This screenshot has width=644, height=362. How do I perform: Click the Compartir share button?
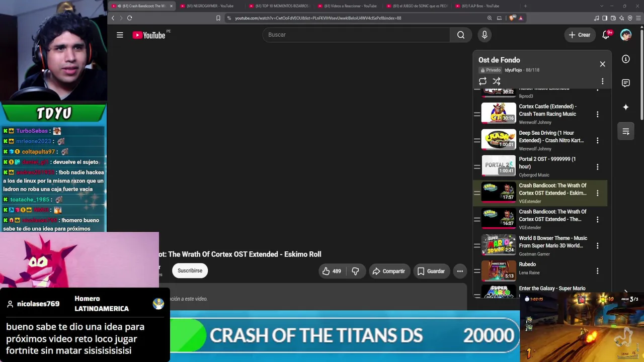point(388,271)
